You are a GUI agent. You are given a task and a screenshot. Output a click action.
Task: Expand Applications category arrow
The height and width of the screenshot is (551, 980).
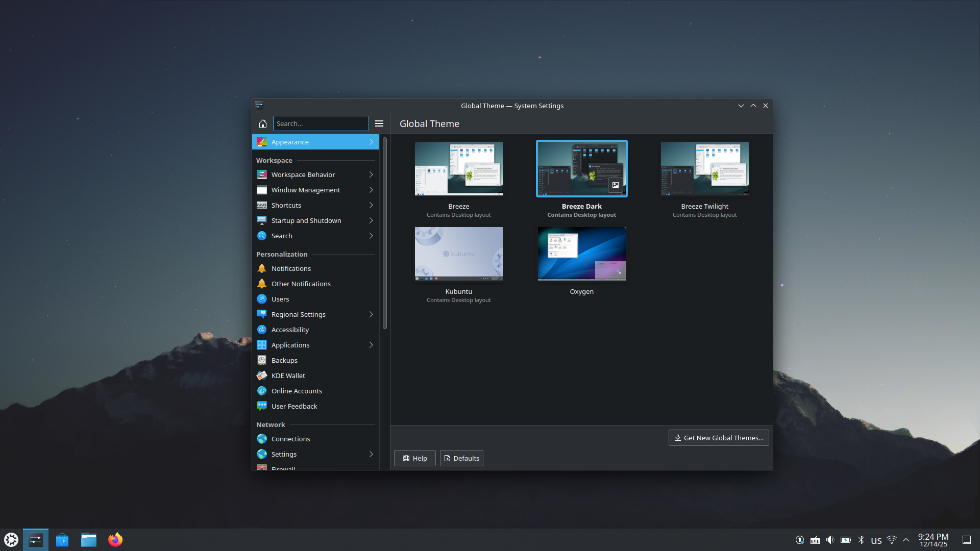click(x=371, y=345)
